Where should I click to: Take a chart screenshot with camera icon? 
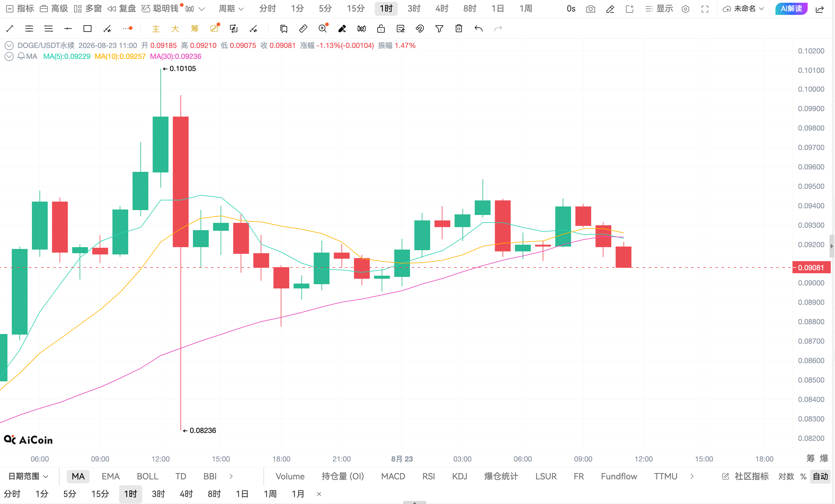click(591, 9)
